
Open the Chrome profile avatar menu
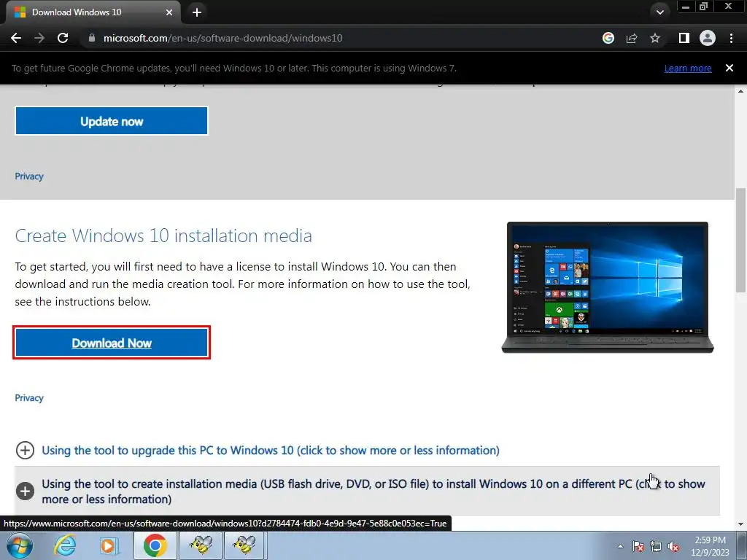click(708, 38)
